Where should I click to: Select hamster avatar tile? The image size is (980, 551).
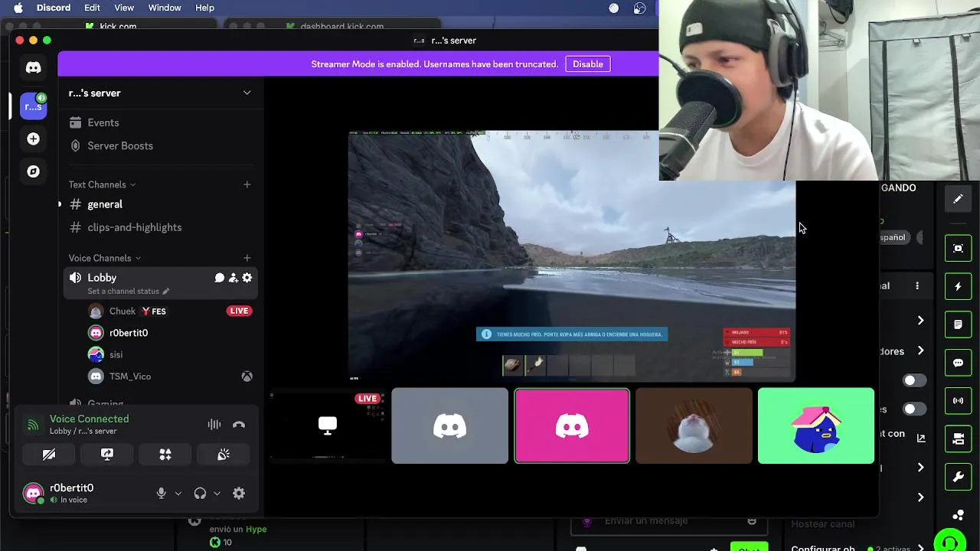click(694, 425)
